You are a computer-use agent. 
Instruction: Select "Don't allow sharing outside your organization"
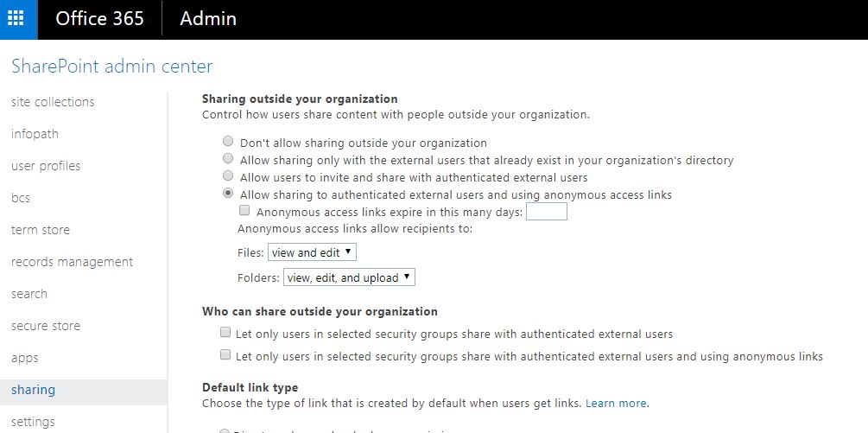click(228, 142)
